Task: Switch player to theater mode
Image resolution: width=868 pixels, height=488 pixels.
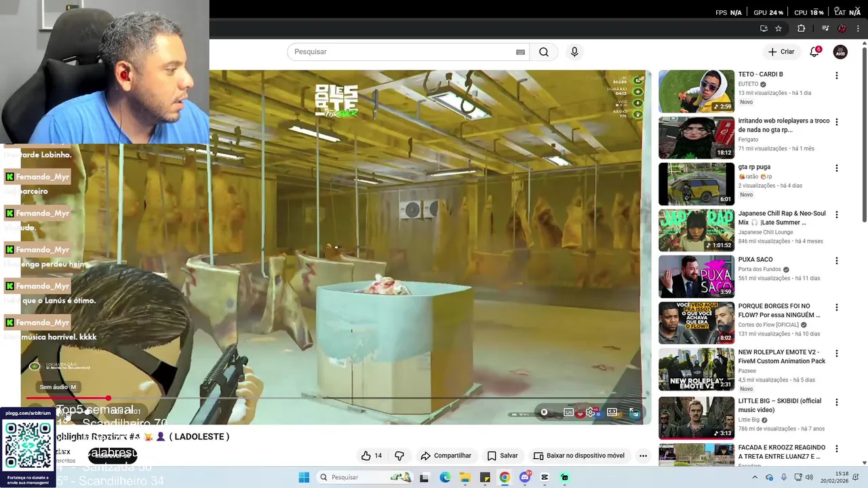Action: click(x=612, y=412)
